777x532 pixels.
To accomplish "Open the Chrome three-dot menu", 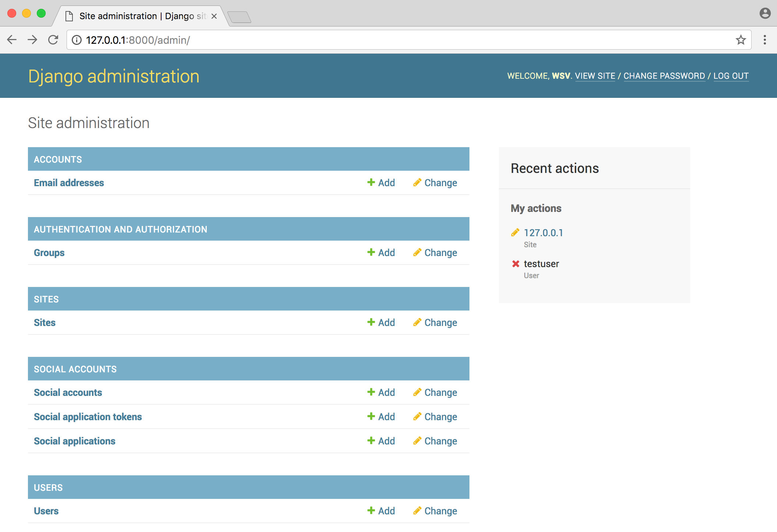I will click(x=764, y=40).
